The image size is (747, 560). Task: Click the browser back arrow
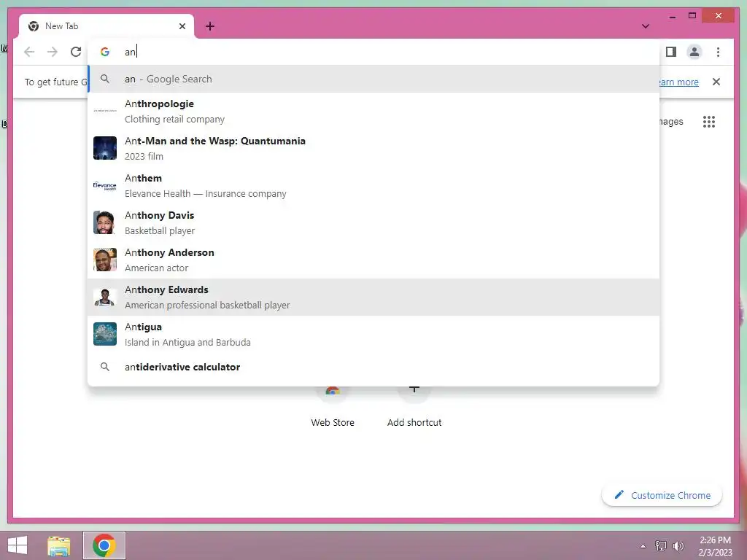29,52
